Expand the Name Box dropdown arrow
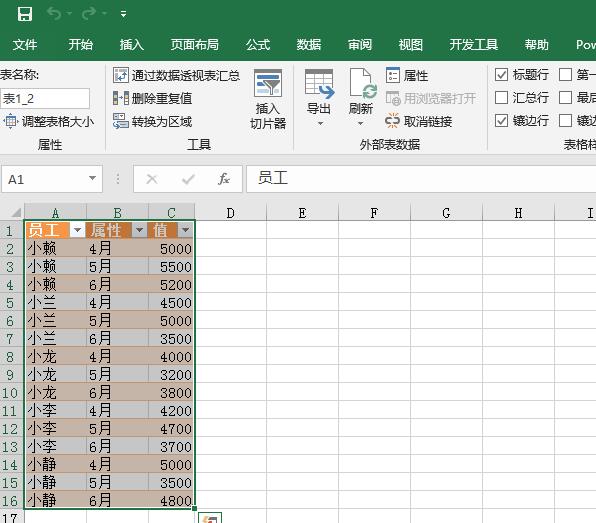 92,178
